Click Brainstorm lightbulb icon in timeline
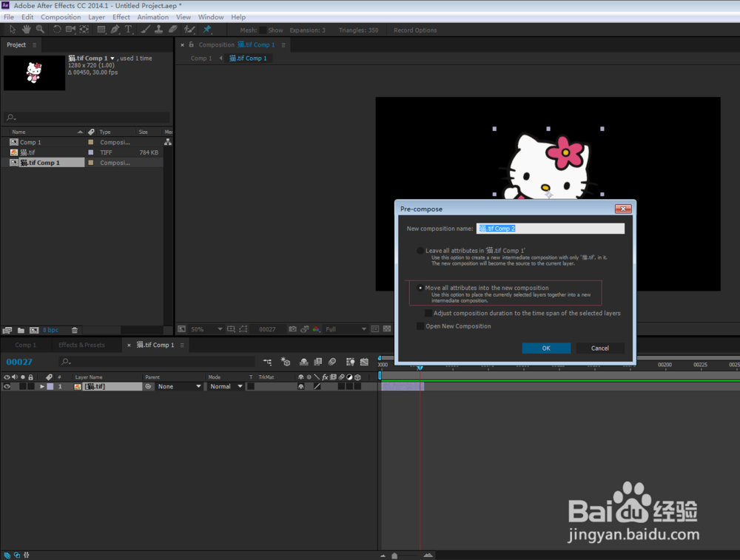Image resolution: width=740 pixels, height=560 pixels. tap(350, 362)
